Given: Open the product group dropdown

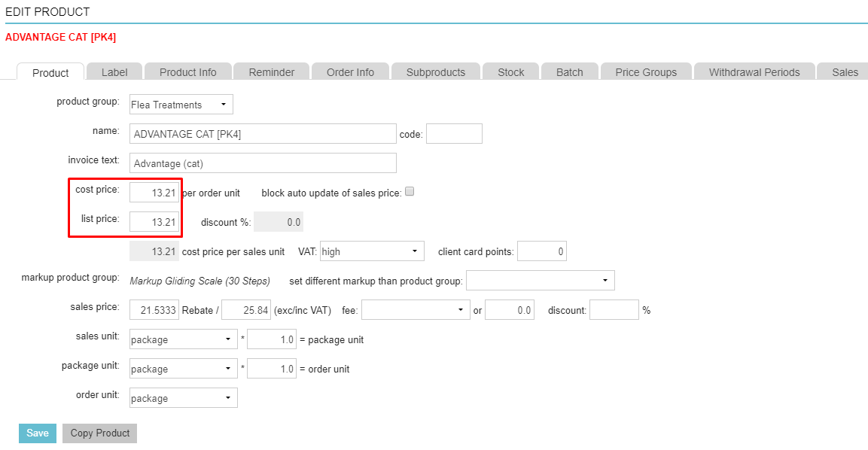Looking at the screenshot, I should [181, 105].
